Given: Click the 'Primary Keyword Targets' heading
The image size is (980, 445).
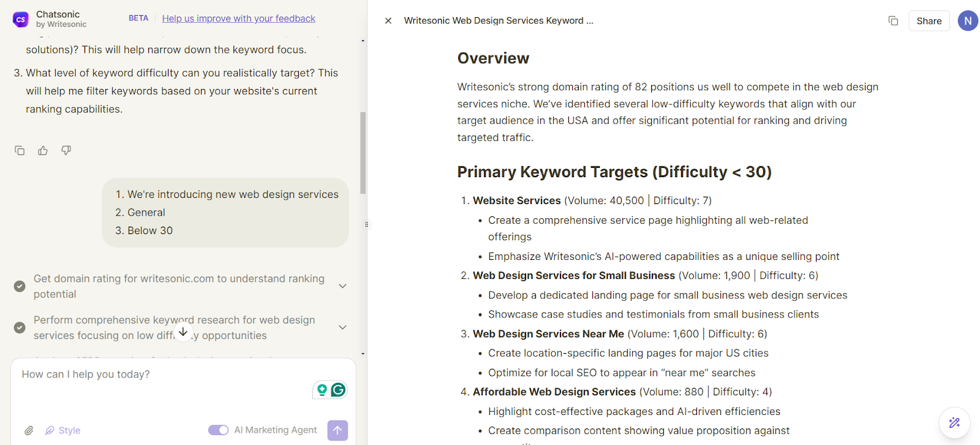Looking at the screenshot, I should [x=614, y=172].
